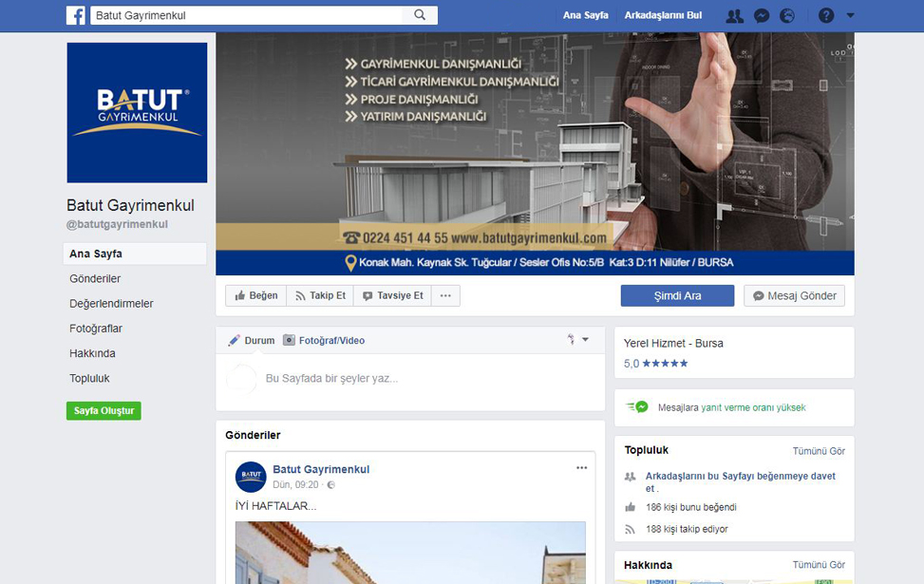Click the Facebook logo icon
The width and height of the screenshot is (924, 584).
pyautogui.click(x=76, y=15)
